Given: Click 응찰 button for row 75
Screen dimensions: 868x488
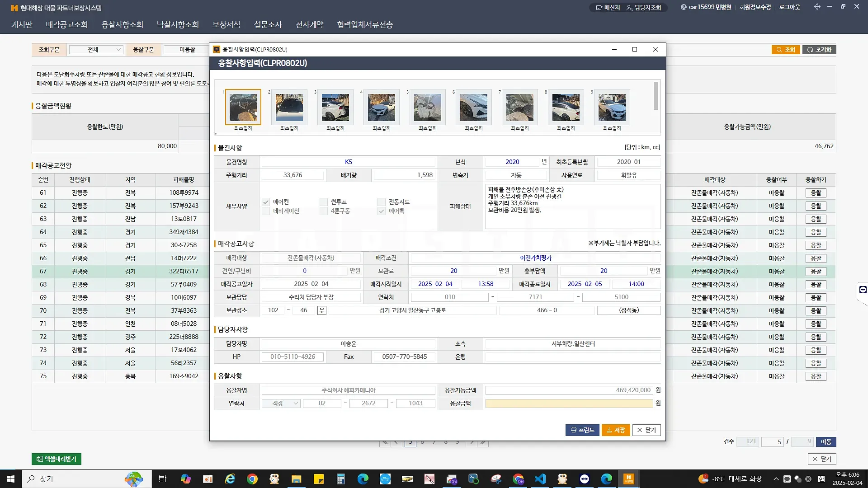Looking at the screenshot, I should pyautogui.click(x=816, y=376).
